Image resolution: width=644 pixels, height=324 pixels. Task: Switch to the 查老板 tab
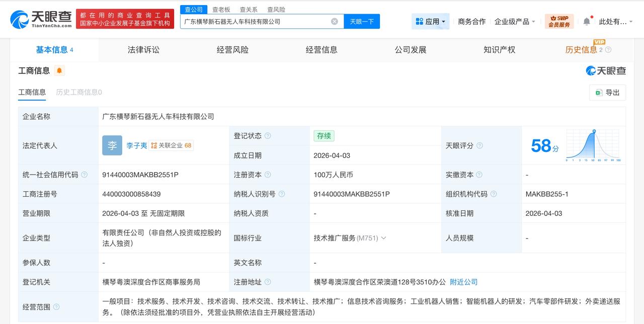click(x=220, y=9)
